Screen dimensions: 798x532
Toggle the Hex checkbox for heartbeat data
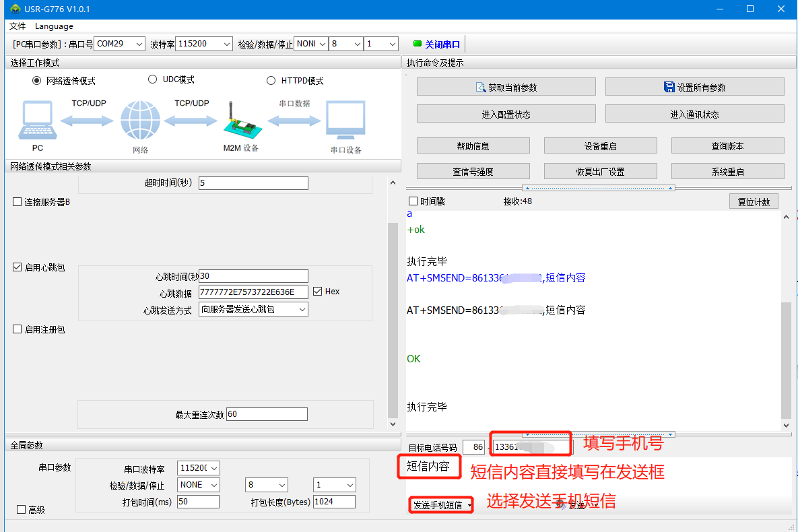tap(318, 292)
